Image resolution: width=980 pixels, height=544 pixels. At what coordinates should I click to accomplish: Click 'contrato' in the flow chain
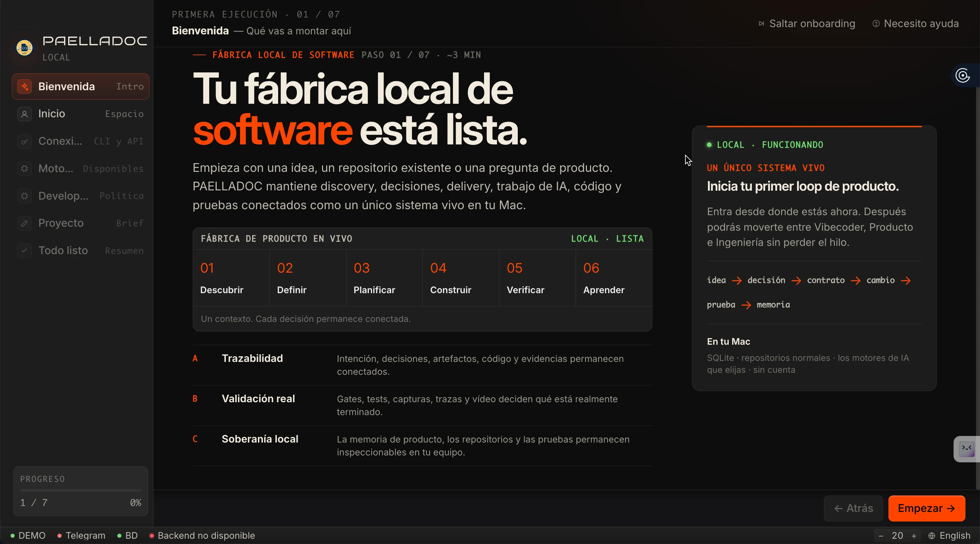click(826, 281)
